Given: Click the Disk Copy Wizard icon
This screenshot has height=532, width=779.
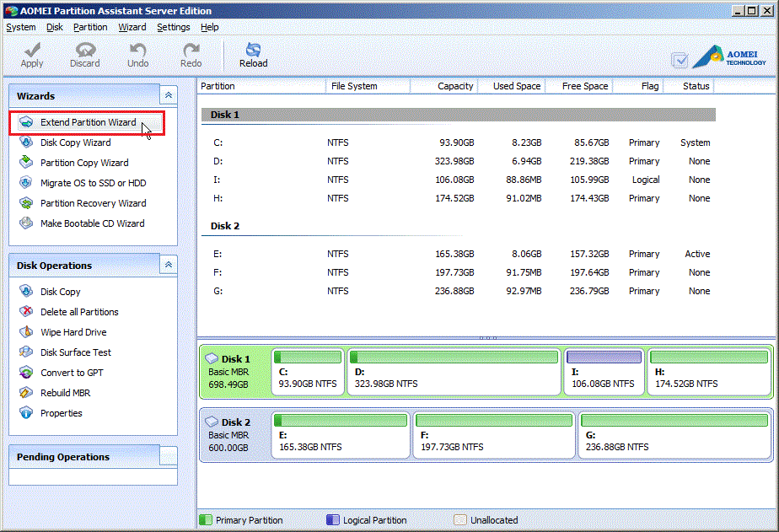Looking at the screenshot, I should click(26, 142).
